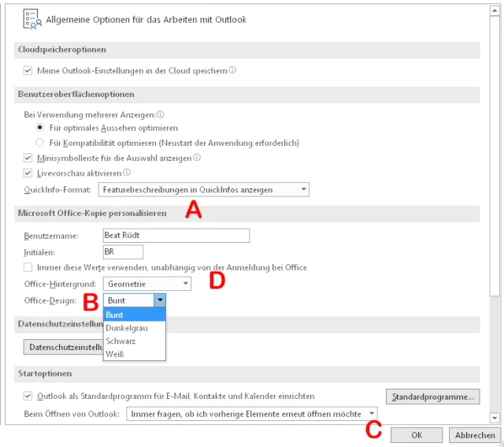The image size is (504, 447).
Task: Expand the Office-Hintergrund dropdown
Action: (x=186, y=284)
